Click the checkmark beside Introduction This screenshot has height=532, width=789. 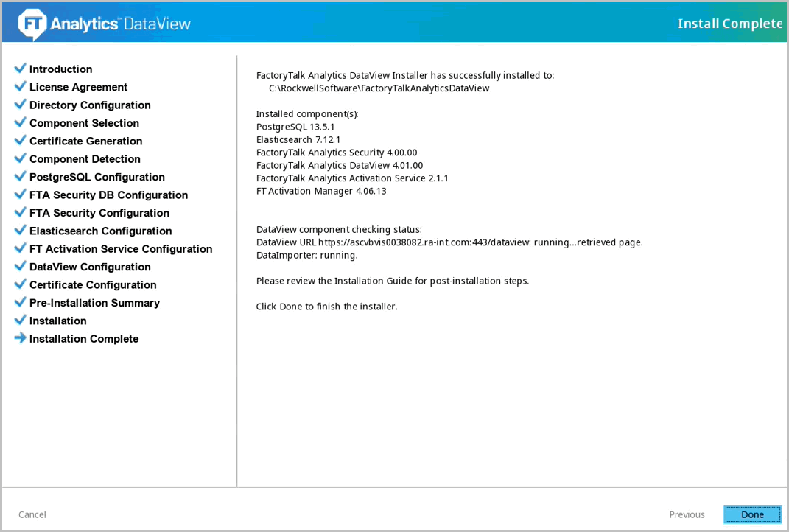pyautogui.click(x=20, y=69)
